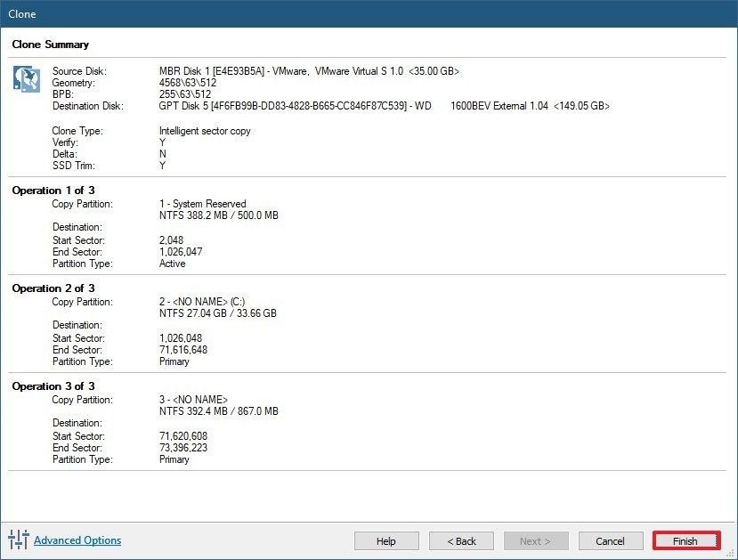Image resolution: width=738 pixels, height=560 pixels.
Task: Select the Operation 1 of 3 heading
Action: tap(53, 191)
